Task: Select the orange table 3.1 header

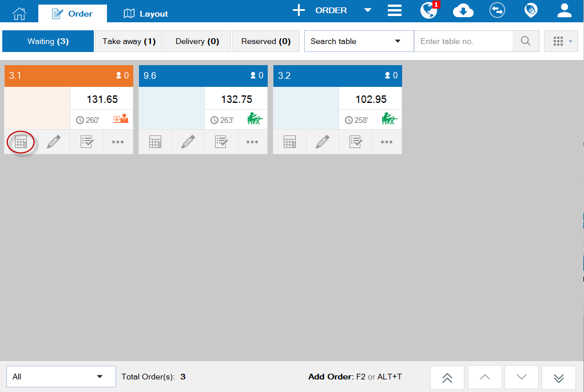Action: click(x=69, y=76)
